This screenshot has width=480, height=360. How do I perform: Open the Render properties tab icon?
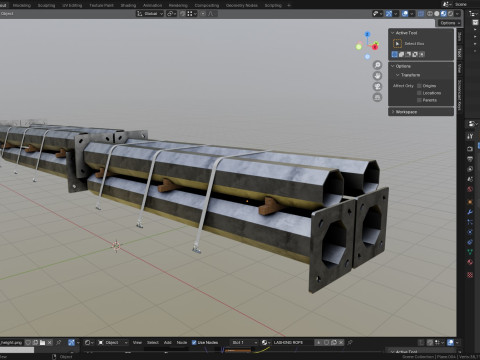coord(470,149)
